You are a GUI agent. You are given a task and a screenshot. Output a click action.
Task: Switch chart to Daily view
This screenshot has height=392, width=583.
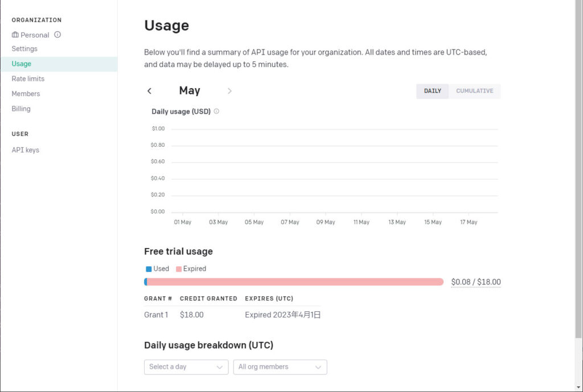[x=432, y=91]
